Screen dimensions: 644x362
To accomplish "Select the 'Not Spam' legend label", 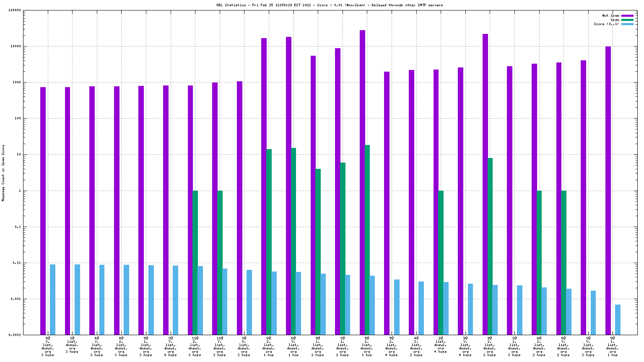I will click(x=610, y=16).
